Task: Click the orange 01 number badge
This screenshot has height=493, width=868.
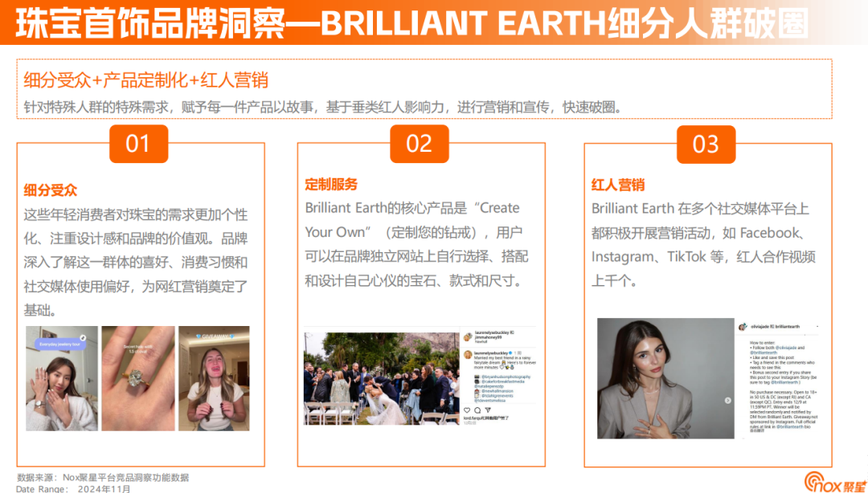Action: [138, 144]
